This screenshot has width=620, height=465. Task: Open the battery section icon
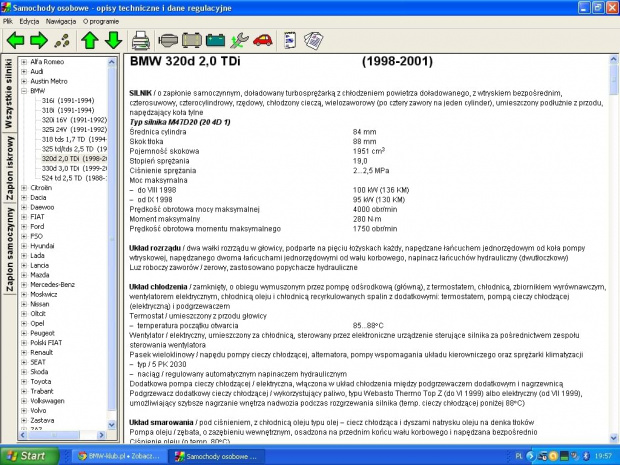point(215,40)
